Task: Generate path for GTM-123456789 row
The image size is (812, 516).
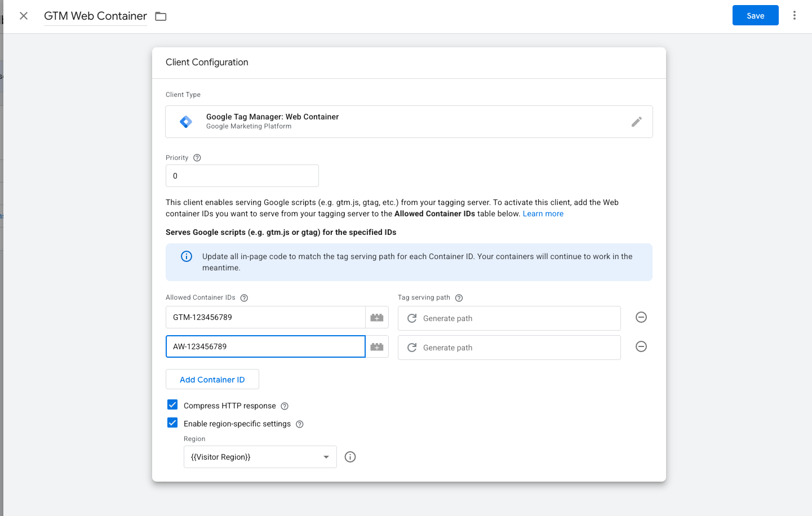Action: (509, 318)
